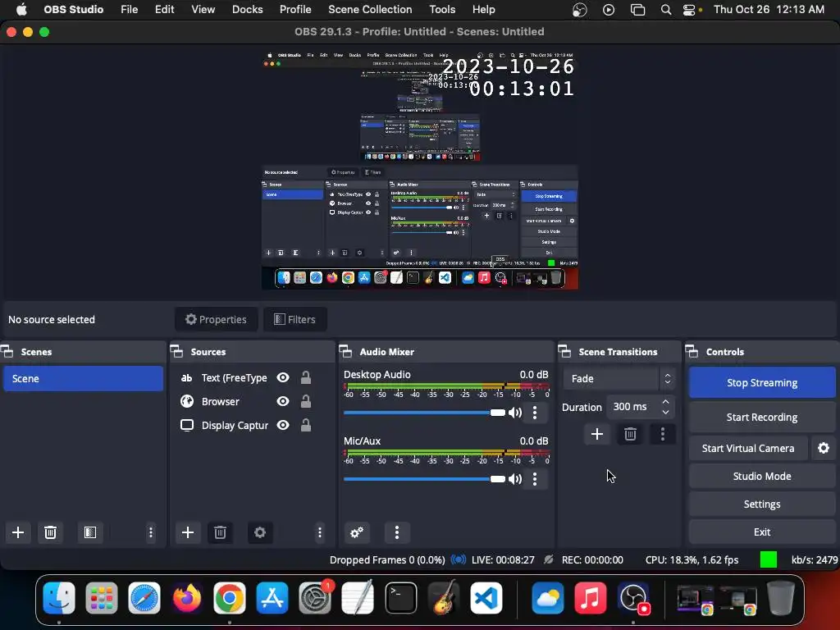The width and height of the screenshot is (840, 630).
Task: Toggle lock on Browser source
Action: (x=306, y=401)
